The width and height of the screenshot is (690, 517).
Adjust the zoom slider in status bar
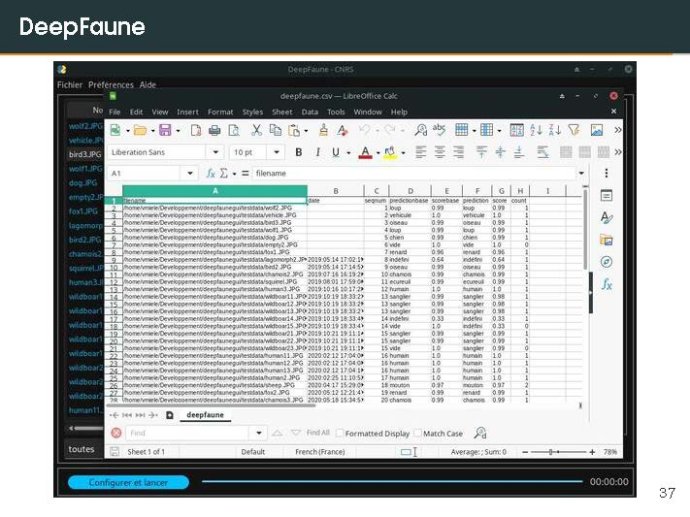point(558,452)
